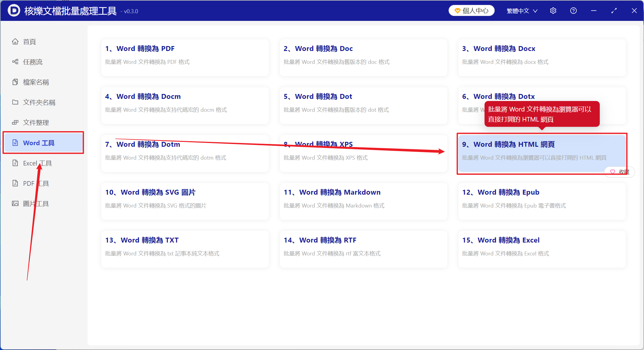The height and width of the screenshot is (350, 644).
Task: Open Word 轉換為 Docx card
Action: pos(542,57)
